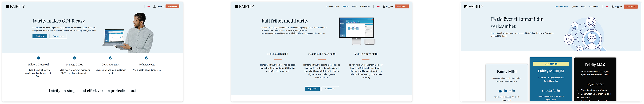The image size is (644, 104).
Task: Open Logga in on the Tjänster page
Action: click(388, 7)
